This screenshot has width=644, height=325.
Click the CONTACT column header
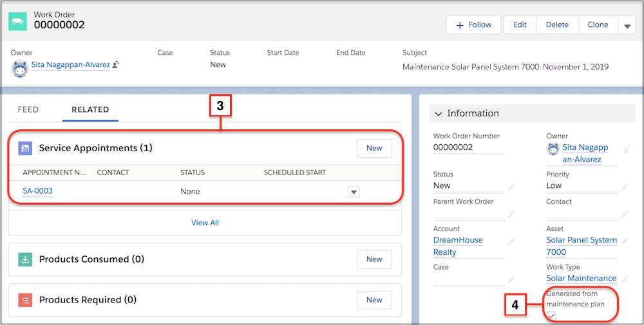(x=113, y=172)
